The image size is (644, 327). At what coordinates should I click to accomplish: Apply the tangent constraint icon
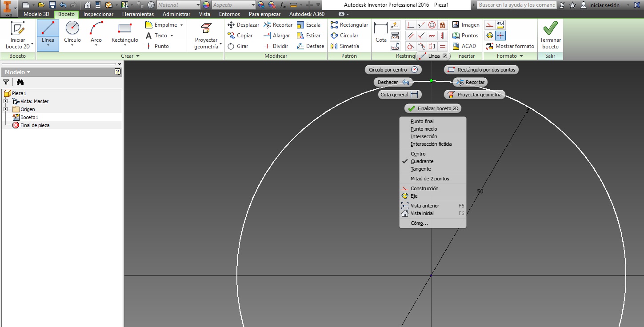point(410,46)
